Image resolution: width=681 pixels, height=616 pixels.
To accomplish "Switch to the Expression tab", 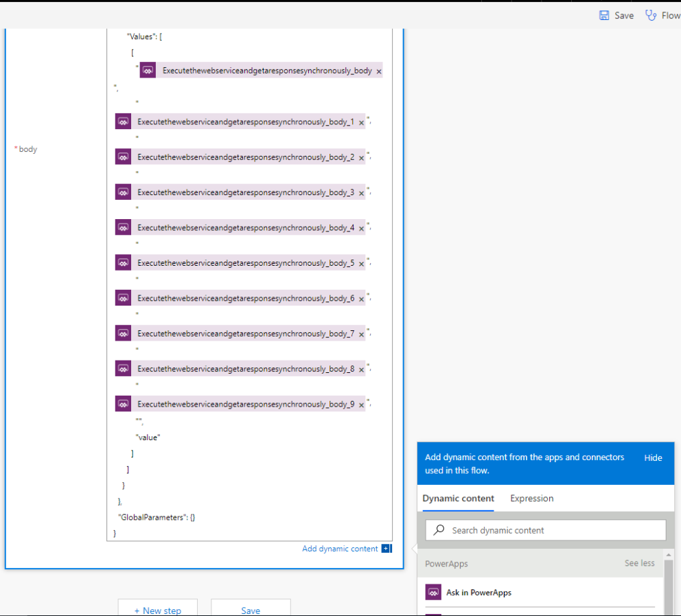I will [x=531, y=498].
